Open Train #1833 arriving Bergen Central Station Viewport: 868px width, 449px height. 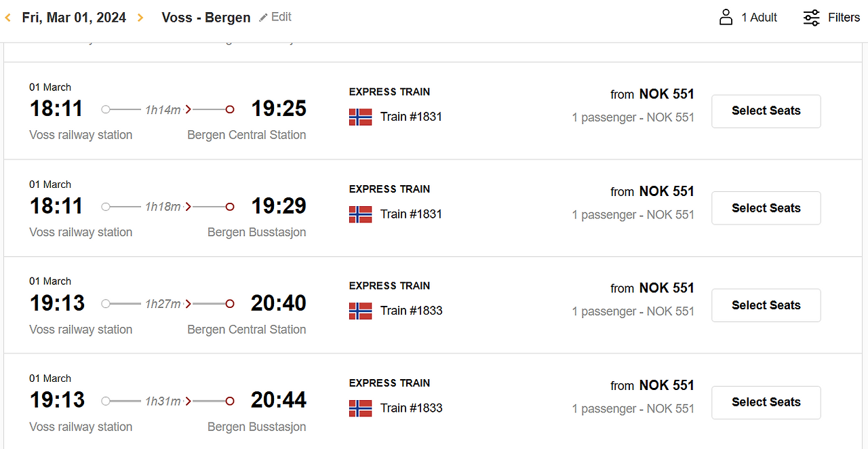(411, 311)
